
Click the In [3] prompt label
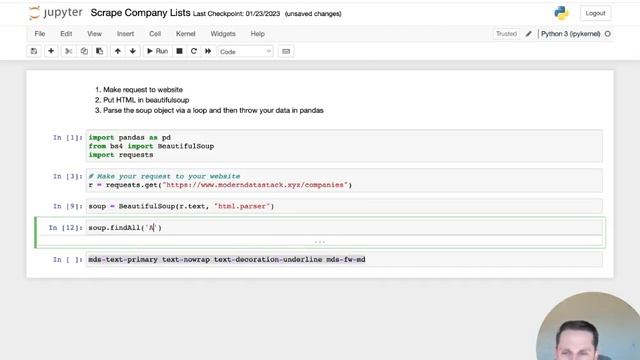coord(67,176)
